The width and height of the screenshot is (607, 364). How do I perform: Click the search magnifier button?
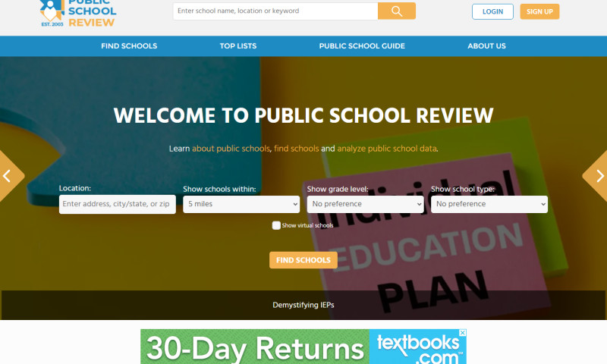tap(396, 11)
